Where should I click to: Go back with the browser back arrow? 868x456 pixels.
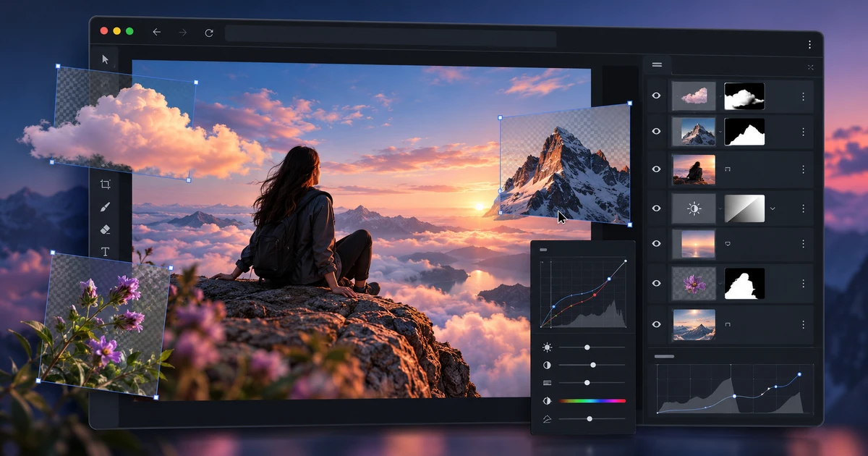(156, 32)
